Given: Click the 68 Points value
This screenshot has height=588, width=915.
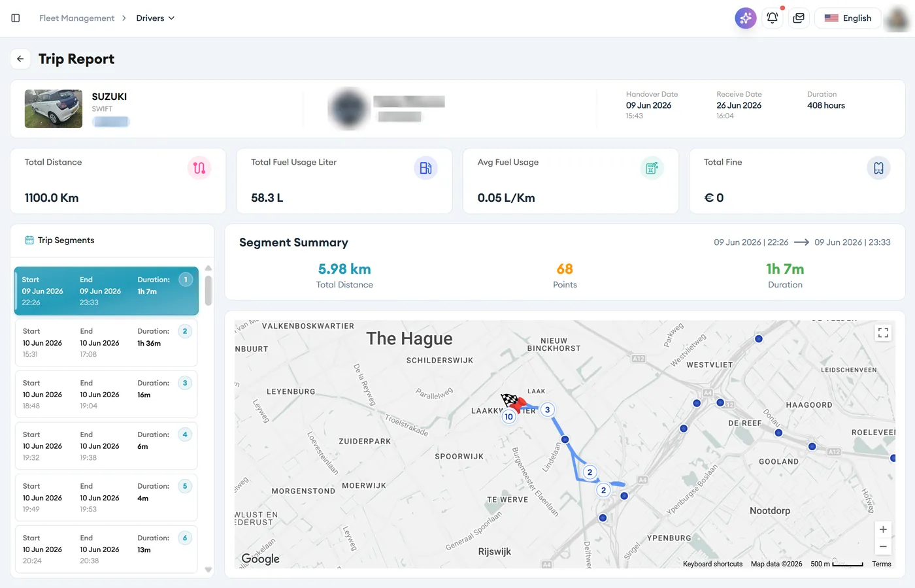Looking at the screenshot, I should pos(565,269).
